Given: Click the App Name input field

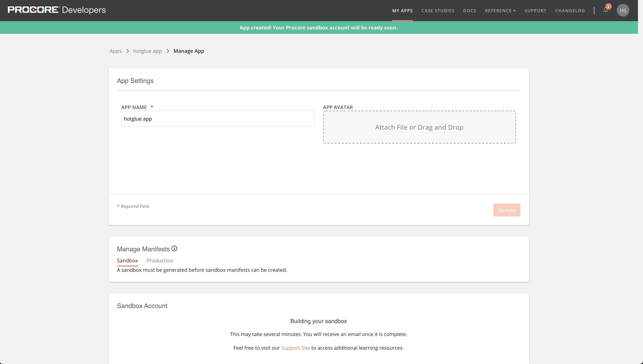Looking at the screenshot, I should point(218,119).
